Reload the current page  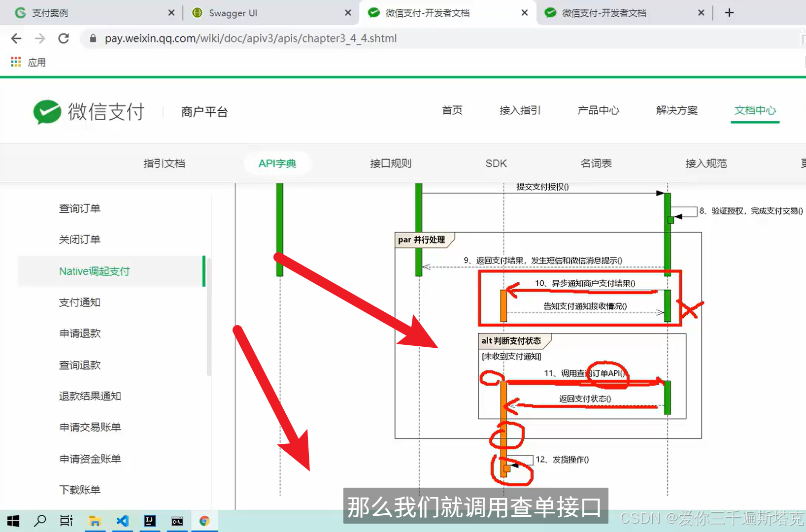(x=64, y=38)
